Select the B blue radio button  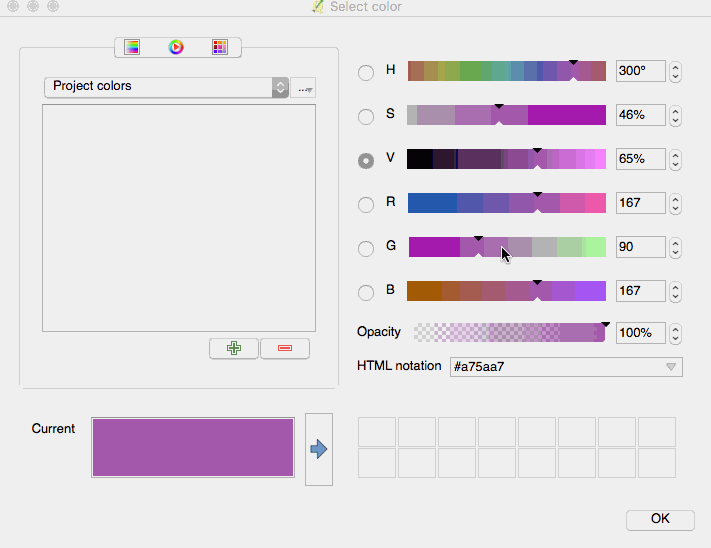[366, 292]
